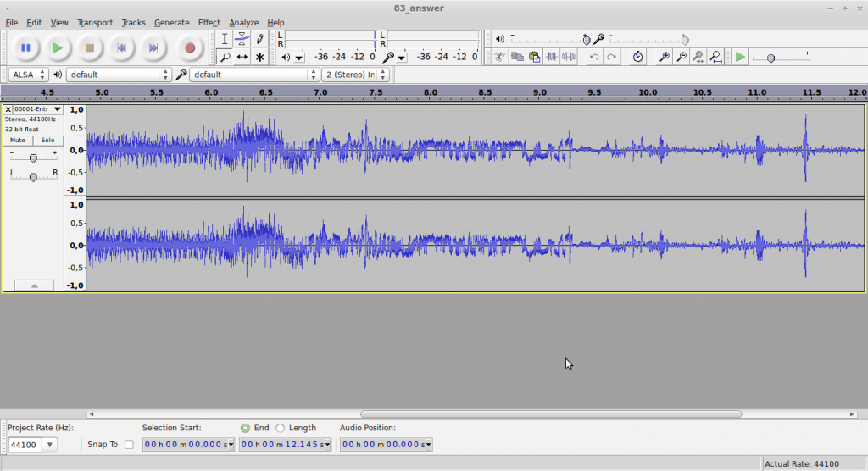Image resolution: width=868 pixels, height=471 pixels.
Task: Choose the Time Shift tool
Action: coord(242,57)
